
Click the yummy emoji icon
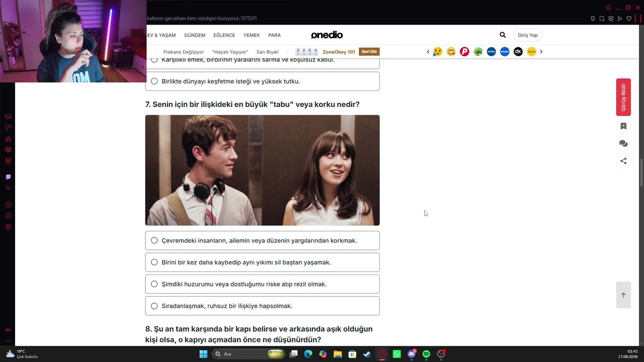pyautogui.click(x=451, y=52)
